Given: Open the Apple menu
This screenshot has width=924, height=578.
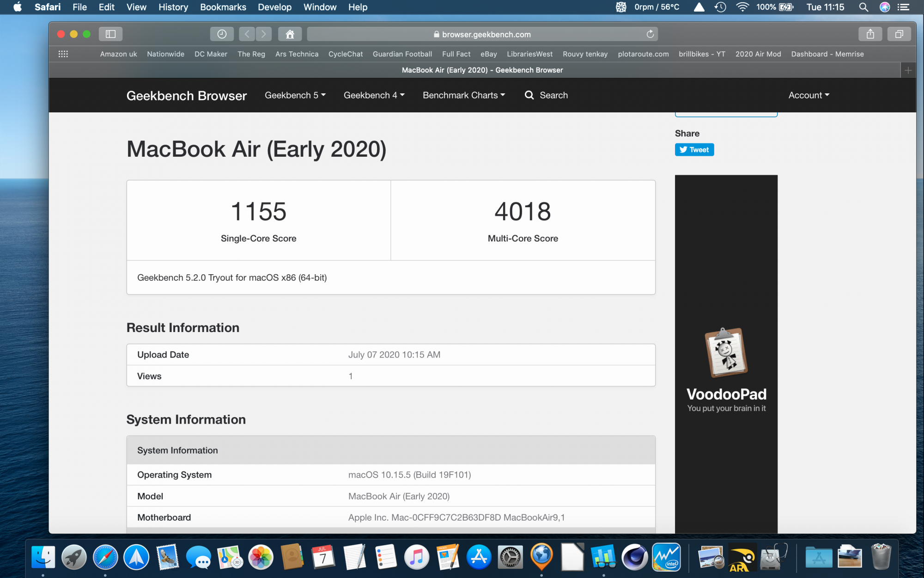Looking at the screenshot, I should coord(18,7).
